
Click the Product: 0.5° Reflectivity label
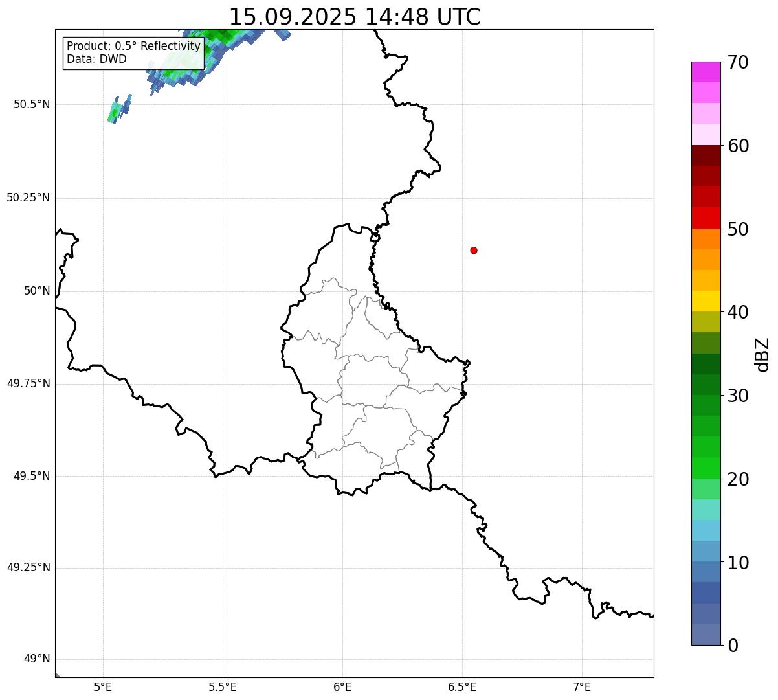133,47
